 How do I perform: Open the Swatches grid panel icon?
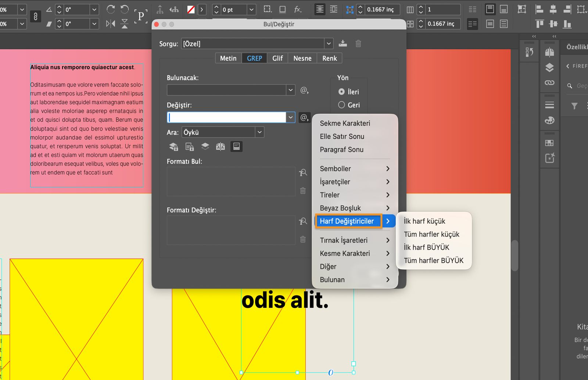click(550, 143)
